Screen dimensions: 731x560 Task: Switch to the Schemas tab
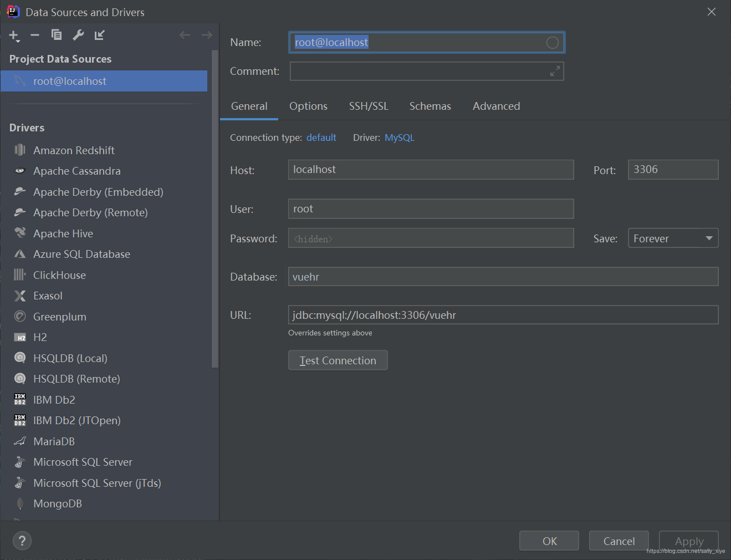[x=430, y=106]
